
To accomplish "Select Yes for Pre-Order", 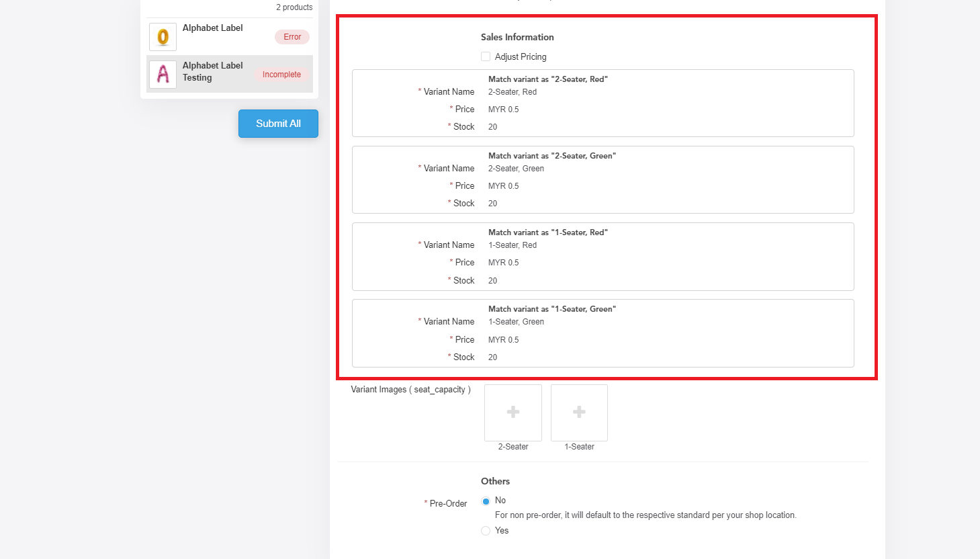I will coord(486,531).
